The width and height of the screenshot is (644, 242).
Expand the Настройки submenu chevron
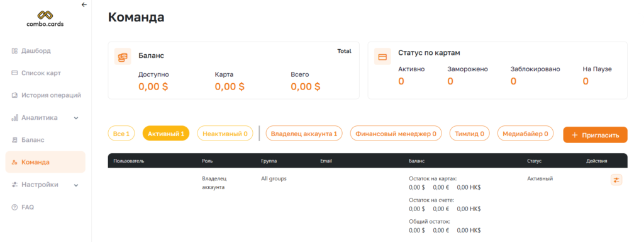tap(76, 185)
